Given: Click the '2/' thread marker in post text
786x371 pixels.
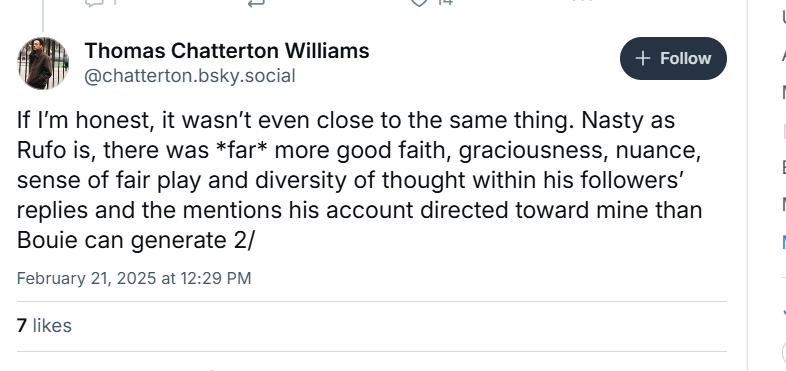Looking at the screenshot, I should (x=245, y=240).
